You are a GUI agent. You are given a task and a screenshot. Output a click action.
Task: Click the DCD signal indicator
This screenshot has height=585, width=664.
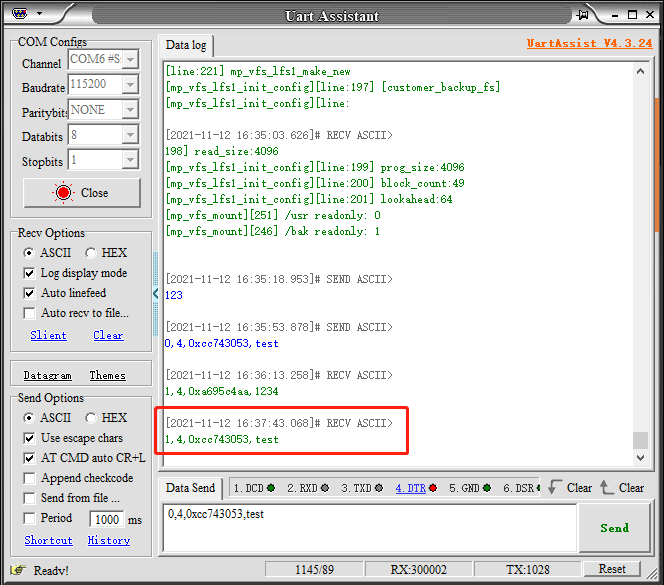[254, 488]
